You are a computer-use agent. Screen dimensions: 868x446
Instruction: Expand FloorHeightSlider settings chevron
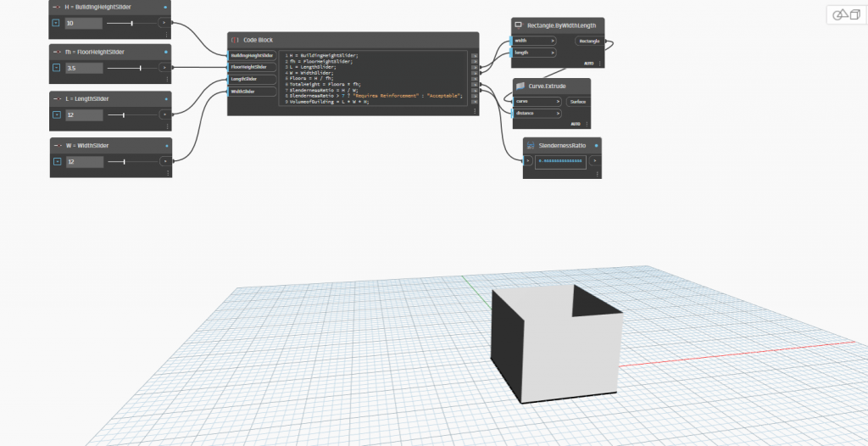[56, 68]
